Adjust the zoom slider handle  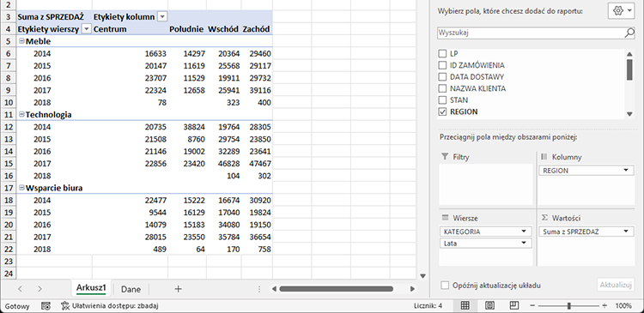(568, 305)
